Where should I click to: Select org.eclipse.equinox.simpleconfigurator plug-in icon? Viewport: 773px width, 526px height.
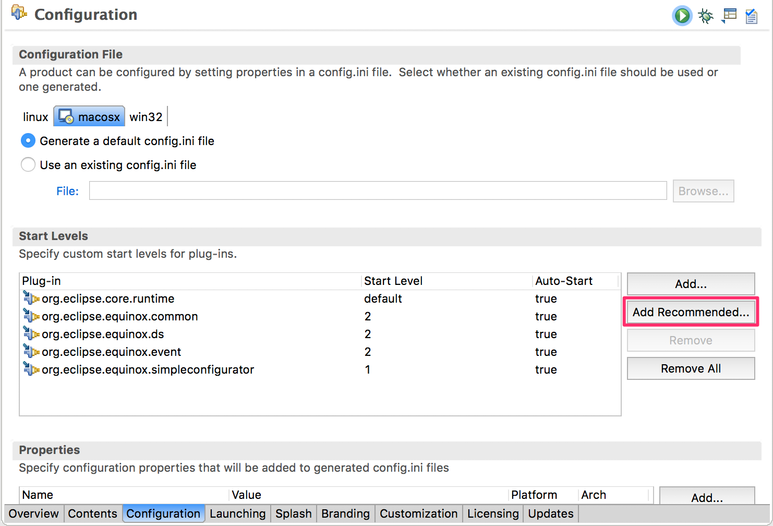[x=31, y=369]
